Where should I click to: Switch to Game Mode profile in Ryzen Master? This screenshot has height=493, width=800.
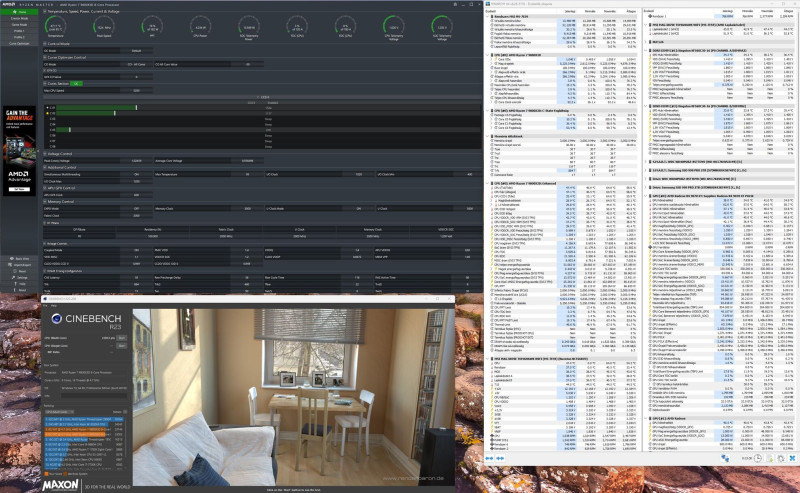pyautogui.click(x=19, y=24)
